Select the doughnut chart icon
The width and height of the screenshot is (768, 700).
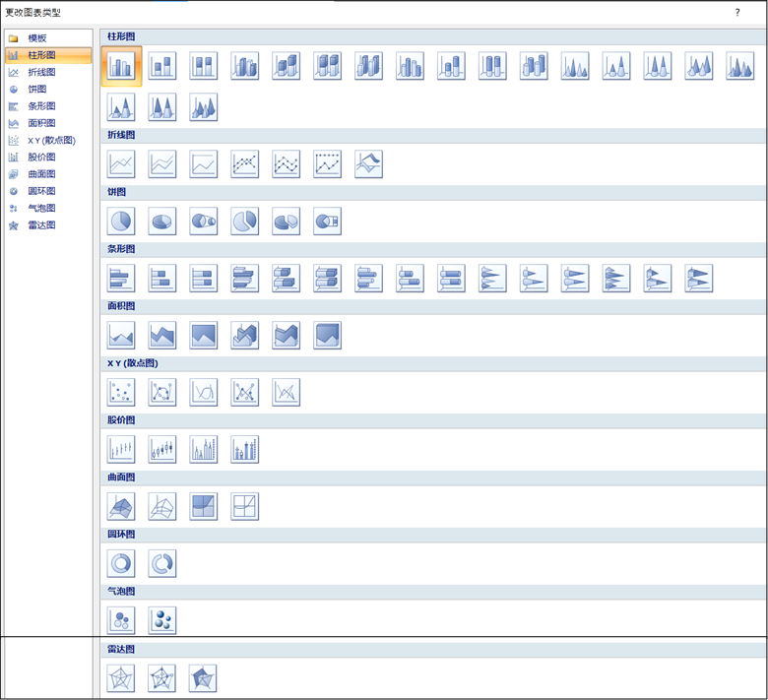click(x=121, y=563)
